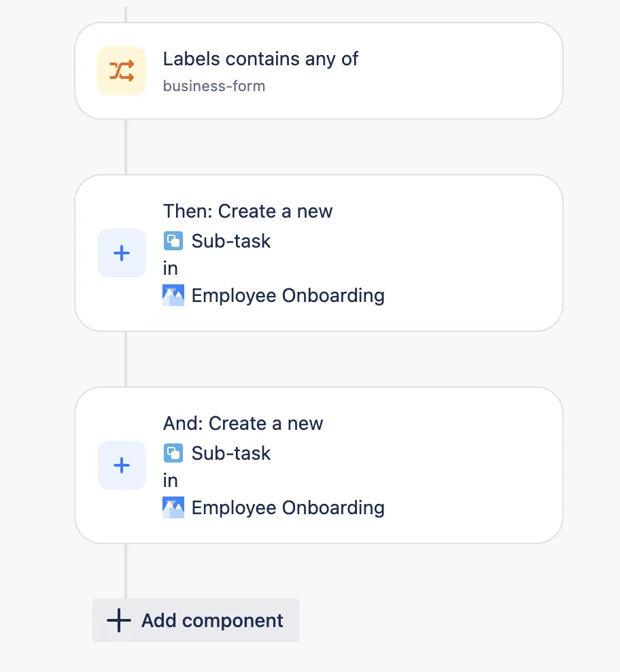This screenshot has width=620, height=672.
Task: Click the Sub-task icon in the 'Then' action
Action: pyautogui.click(x=173, y=241)
